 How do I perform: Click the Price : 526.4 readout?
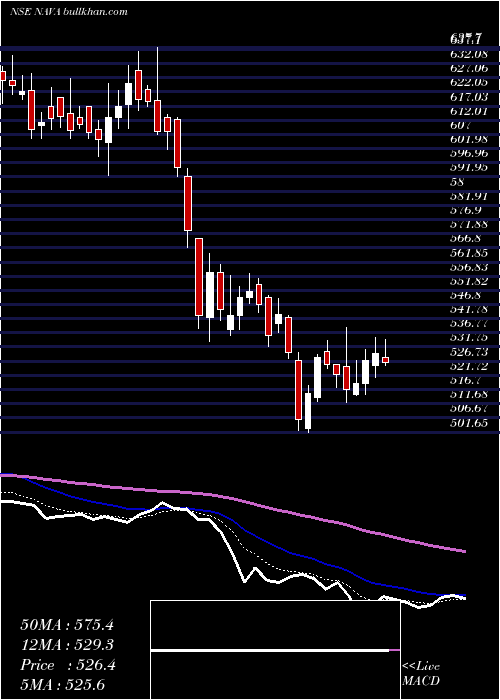[68, 666]
